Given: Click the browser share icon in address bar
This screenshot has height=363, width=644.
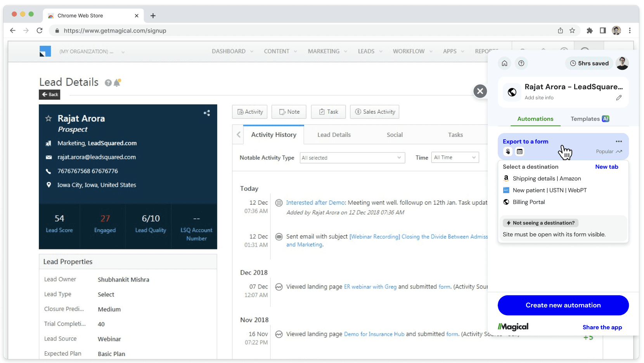Looking at the screenshot, I should click(560, 31).
